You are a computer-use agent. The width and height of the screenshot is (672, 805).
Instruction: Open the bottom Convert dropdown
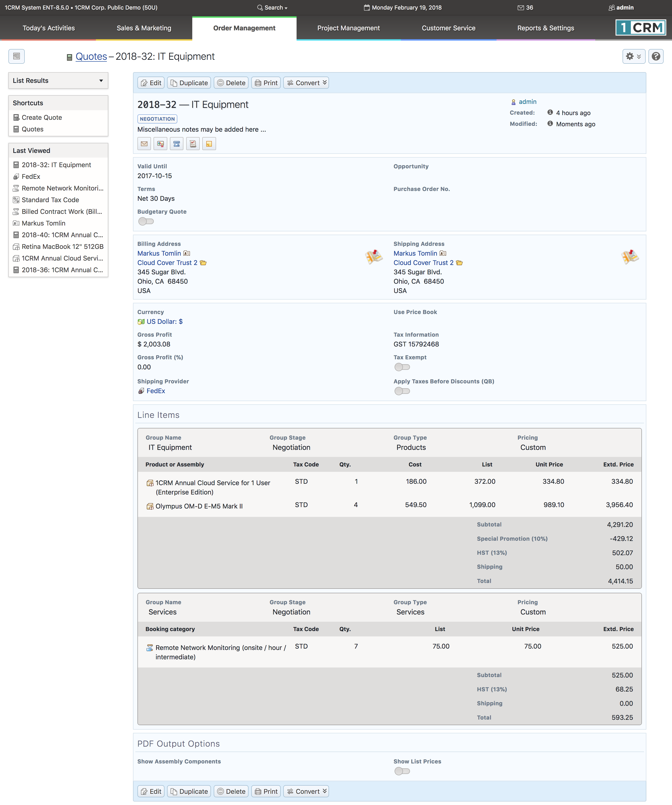[x=306, y=792]
